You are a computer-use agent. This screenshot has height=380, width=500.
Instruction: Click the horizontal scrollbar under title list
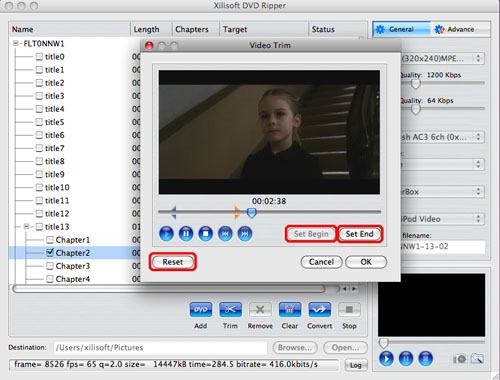pyautogui.click(x=169, y=289)
